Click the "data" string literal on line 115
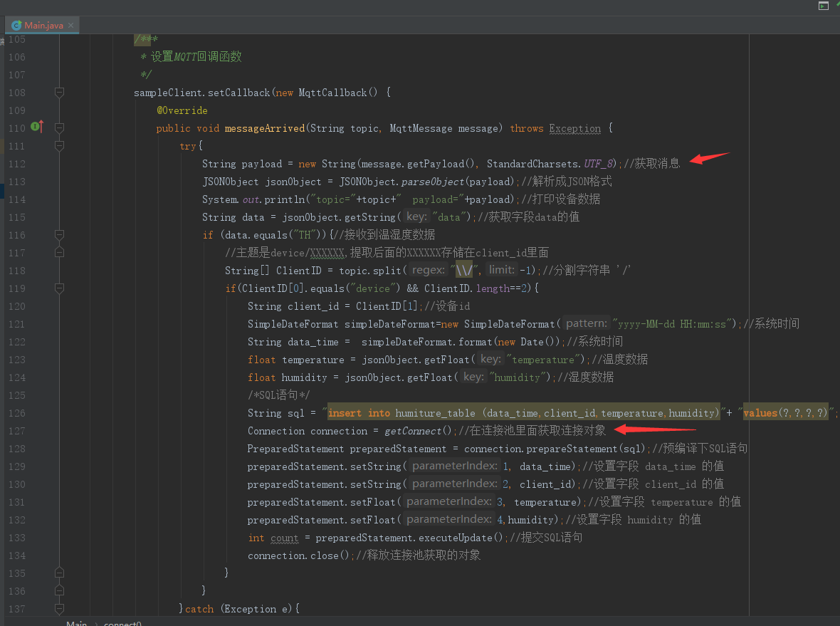This screenshot has height=626, width=840. click(x=449, y=217)
